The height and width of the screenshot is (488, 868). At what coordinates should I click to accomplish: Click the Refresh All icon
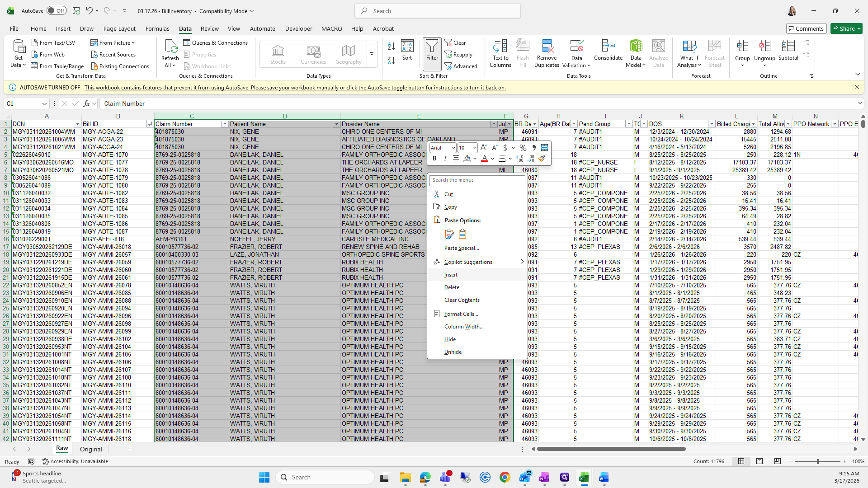coord(170,47)
